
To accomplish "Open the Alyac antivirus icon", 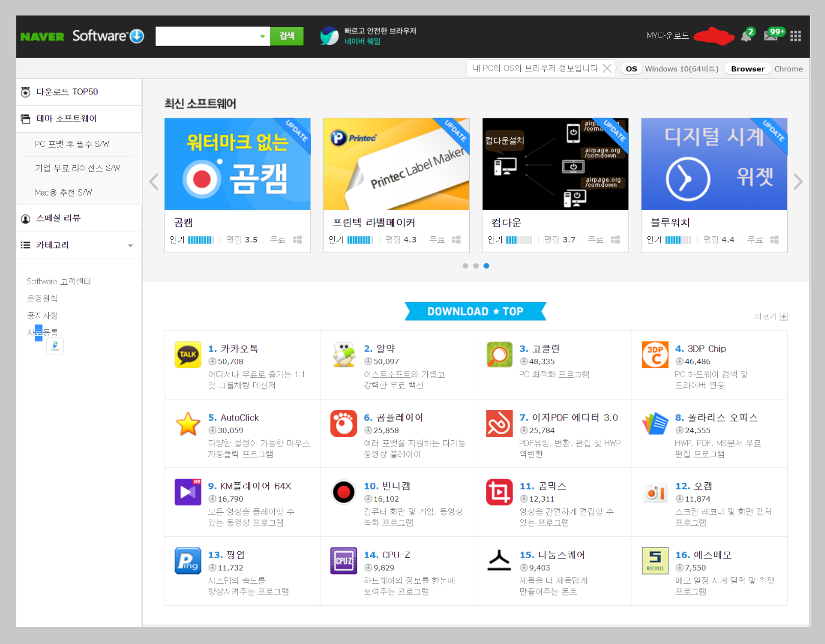I will (x=344, y=355).
